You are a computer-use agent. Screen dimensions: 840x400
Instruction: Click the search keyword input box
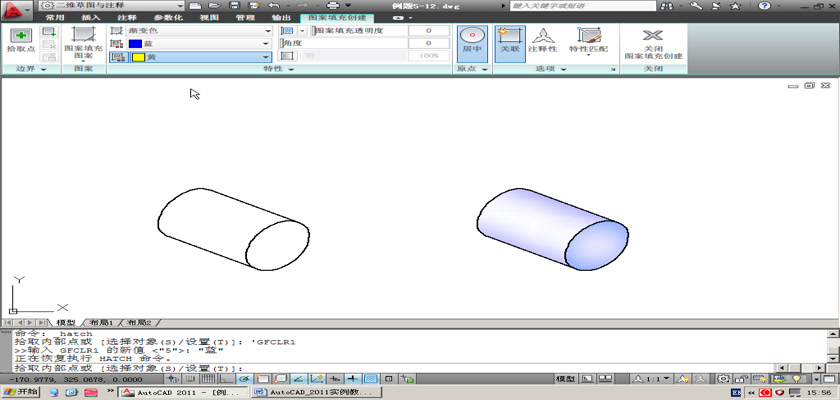pos(582,6)
